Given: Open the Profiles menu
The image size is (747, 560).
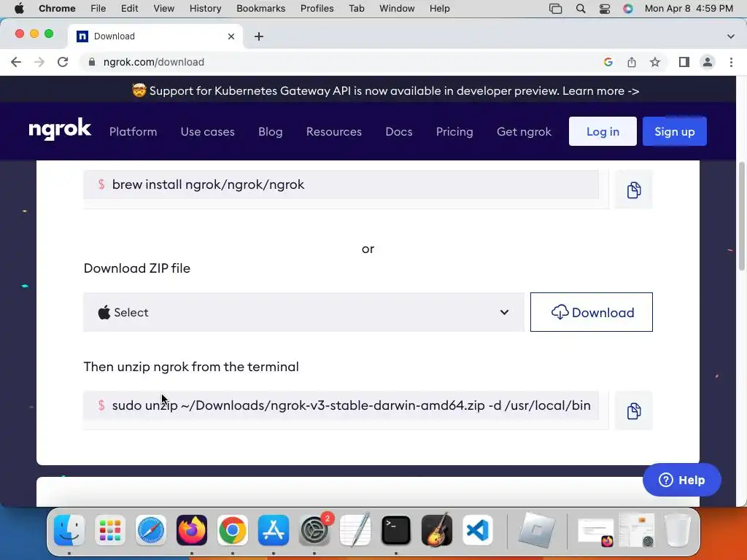Looking at the screenshot, I should click(317, 9).
